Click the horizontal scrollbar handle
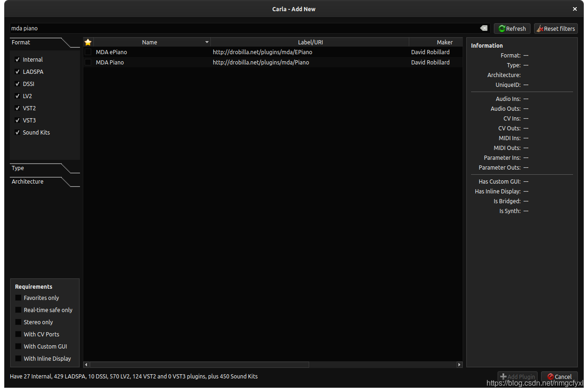 199,364
